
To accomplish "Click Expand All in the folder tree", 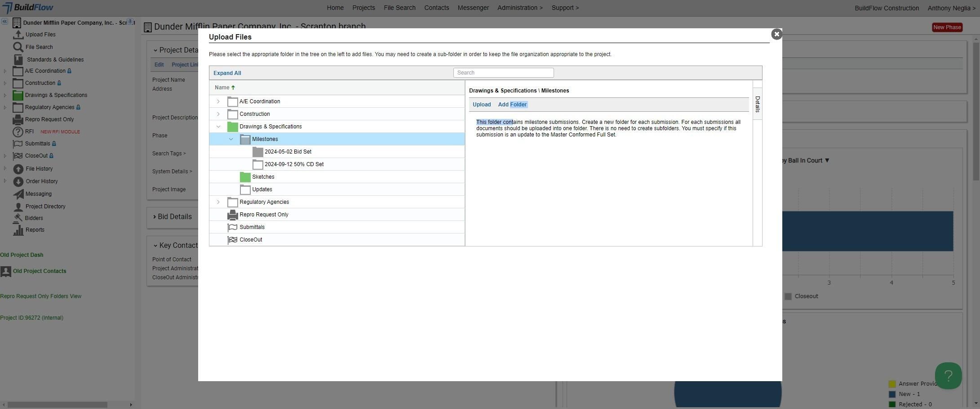I will (227, 73).
